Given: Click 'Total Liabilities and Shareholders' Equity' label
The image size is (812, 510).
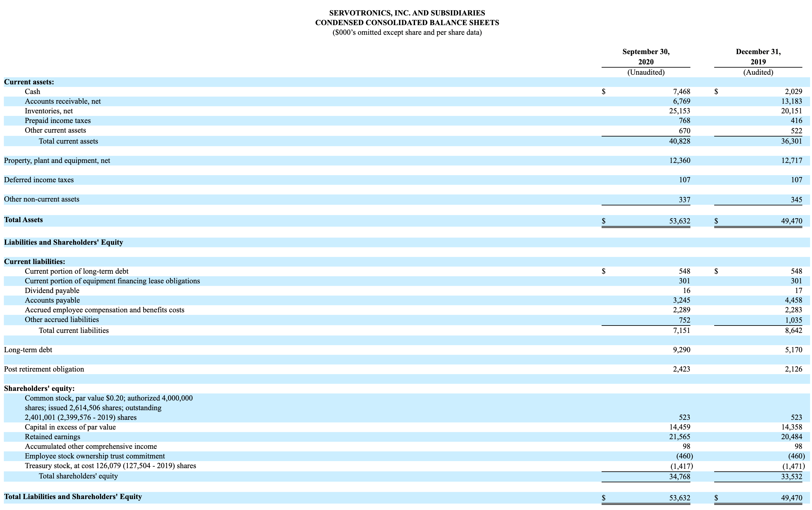Looking at the screenshot, I should (73, 497).
